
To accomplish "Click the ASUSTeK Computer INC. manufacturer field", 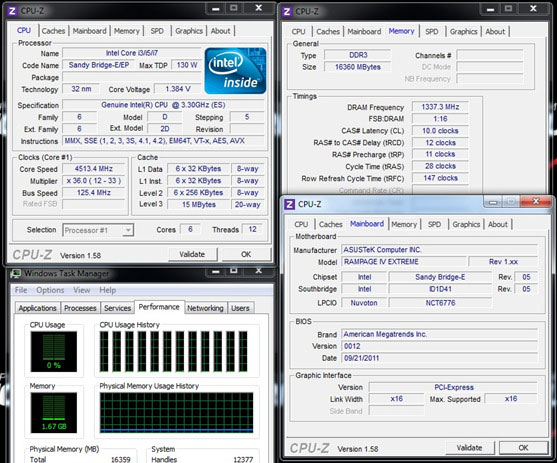I will 440,250.
